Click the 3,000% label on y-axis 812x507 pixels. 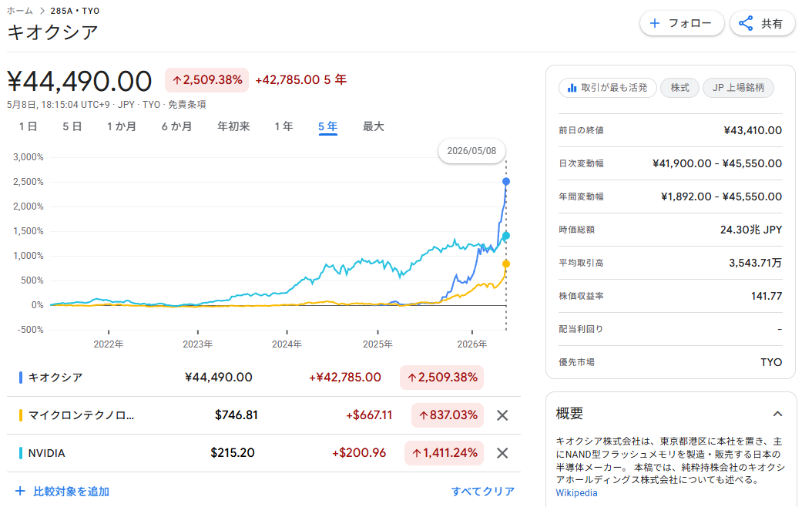click(x=29, y=157)
